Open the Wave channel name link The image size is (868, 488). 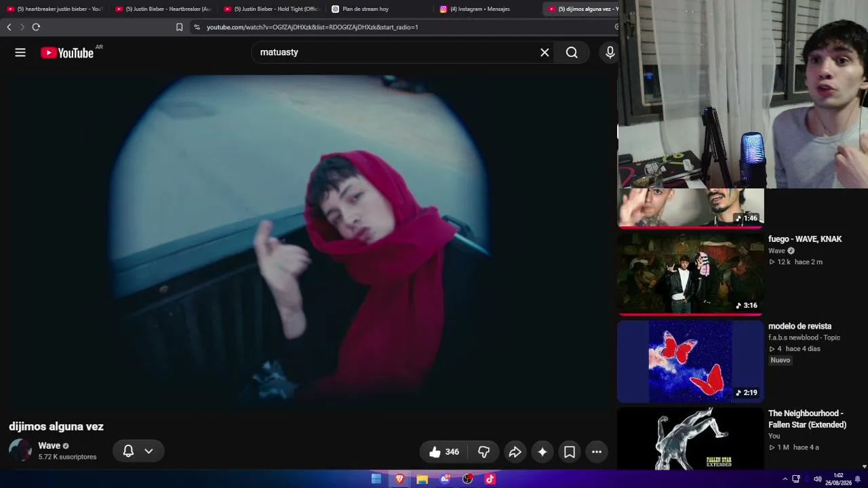click(50, 445)
